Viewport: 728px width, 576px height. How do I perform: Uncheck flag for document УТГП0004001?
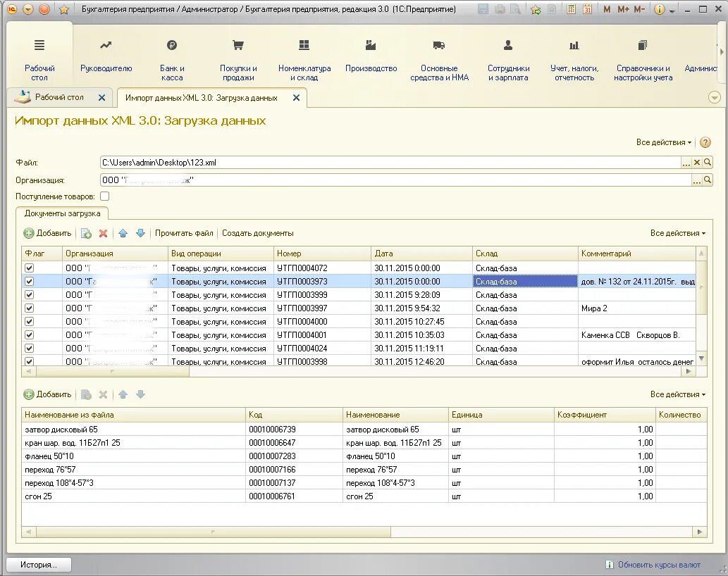point(30,335)
